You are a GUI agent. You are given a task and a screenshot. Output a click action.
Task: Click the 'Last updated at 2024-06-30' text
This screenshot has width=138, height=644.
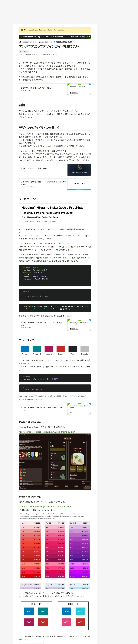pos(30,55)
